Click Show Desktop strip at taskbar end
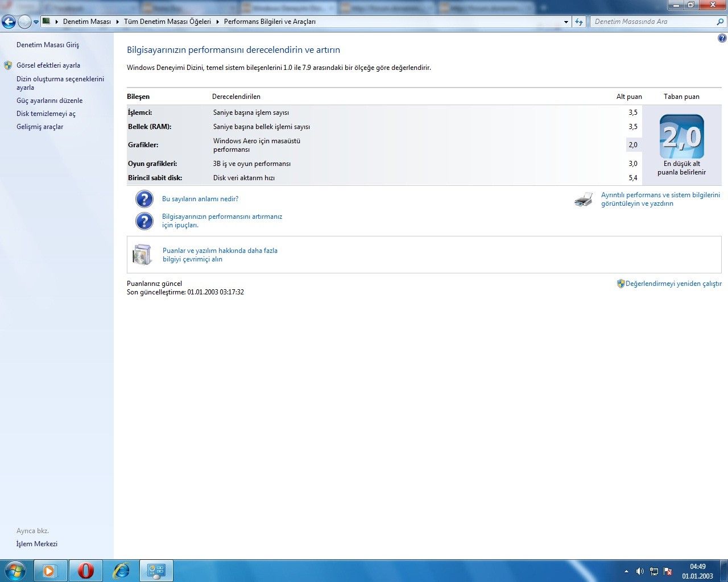Screen dimensions: 728x582 [x=724, y=571]
